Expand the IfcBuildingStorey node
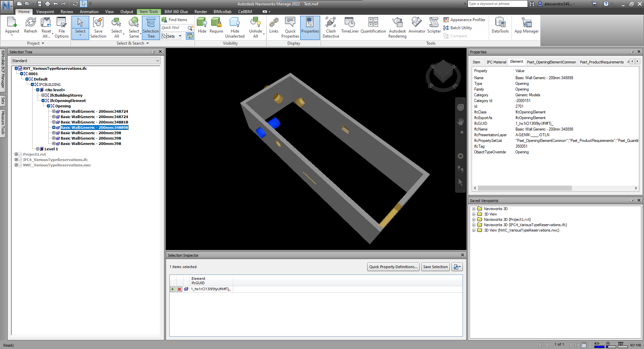The image size is (644, 349). 43,95
